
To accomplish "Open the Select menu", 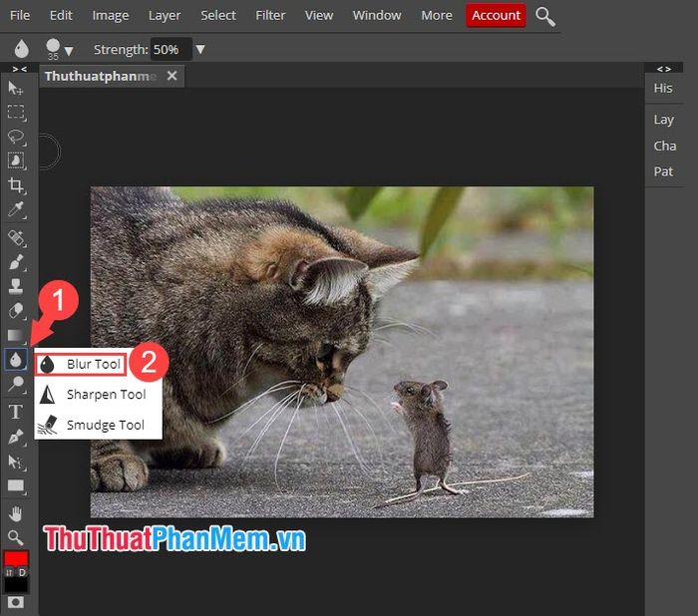I will tap(218, 16).
